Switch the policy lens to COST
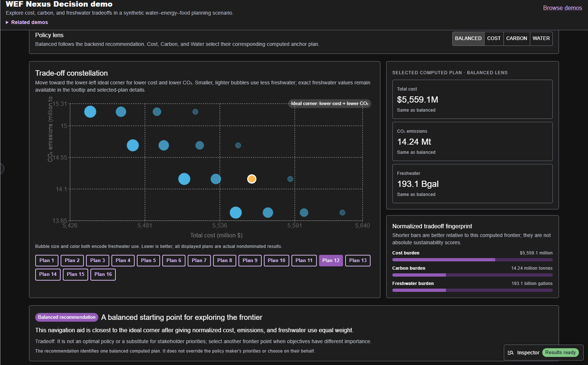The image size is (588, 365). 494,38
